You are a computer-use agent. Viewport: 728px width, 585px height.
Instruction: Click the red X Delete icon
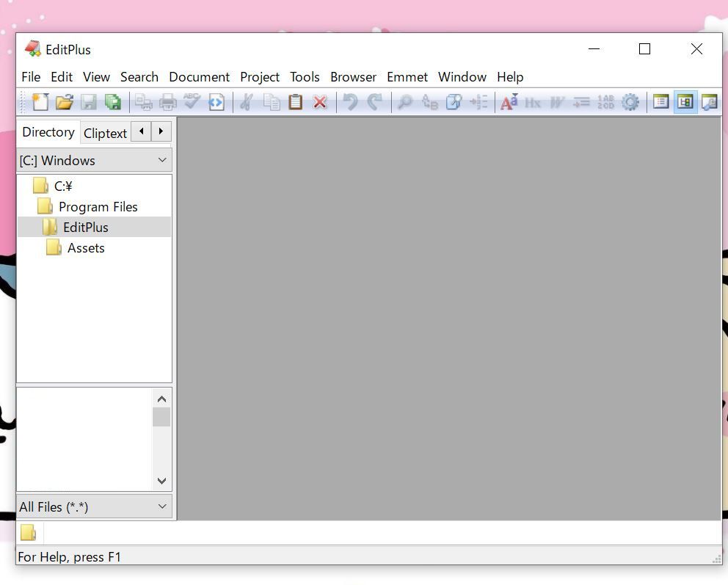pyautogui.click(x=320, y=102)
